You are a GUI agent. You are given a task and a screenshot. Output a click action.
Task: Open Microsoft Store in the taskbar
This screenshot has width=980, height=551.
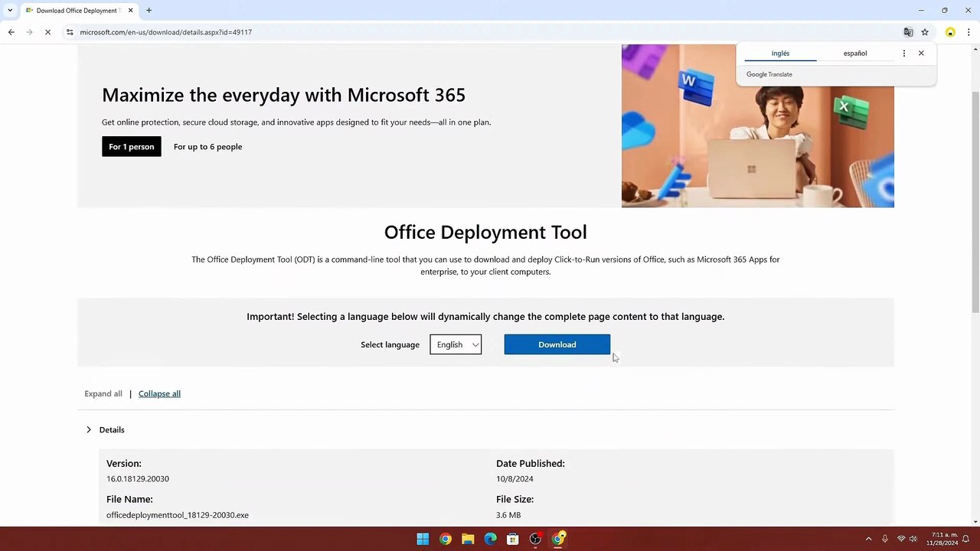pos(513,539)
